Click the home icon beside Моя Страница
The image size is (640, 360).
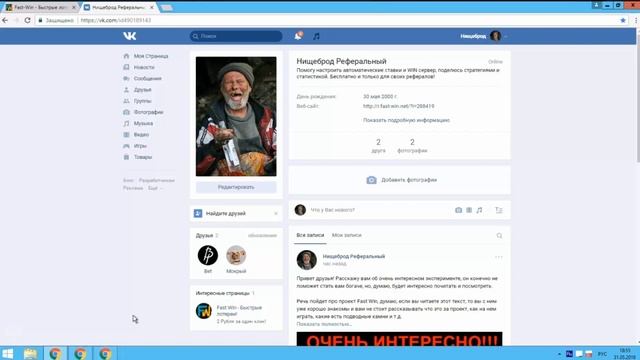coord(126,56)
